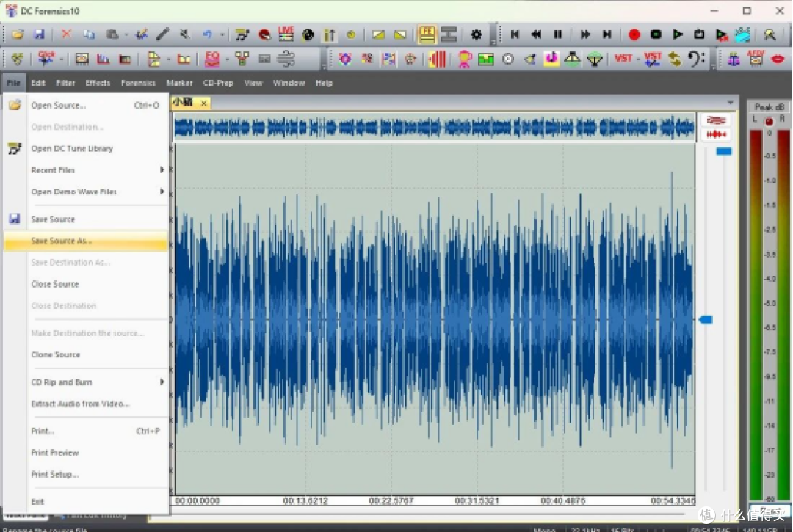Click the red lips icon
793x532 pixels.
pyautogui.click(x=778, y=59)
